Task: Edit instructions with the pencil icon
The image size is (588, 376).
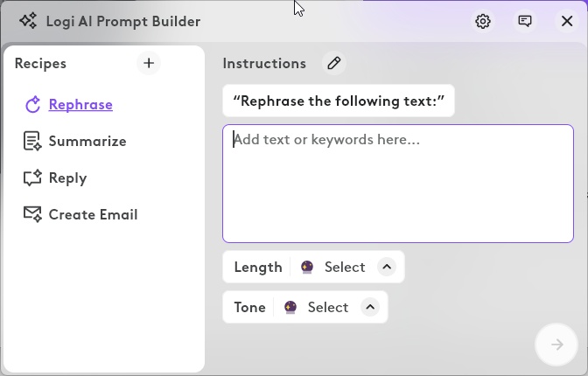Action: click(x=334, y=63)
